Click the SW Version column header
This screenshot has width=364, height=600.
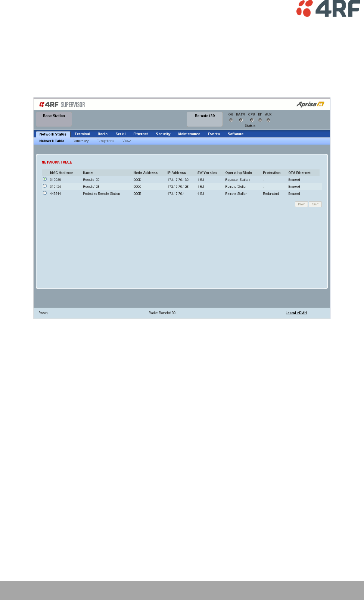coord(207,173)
